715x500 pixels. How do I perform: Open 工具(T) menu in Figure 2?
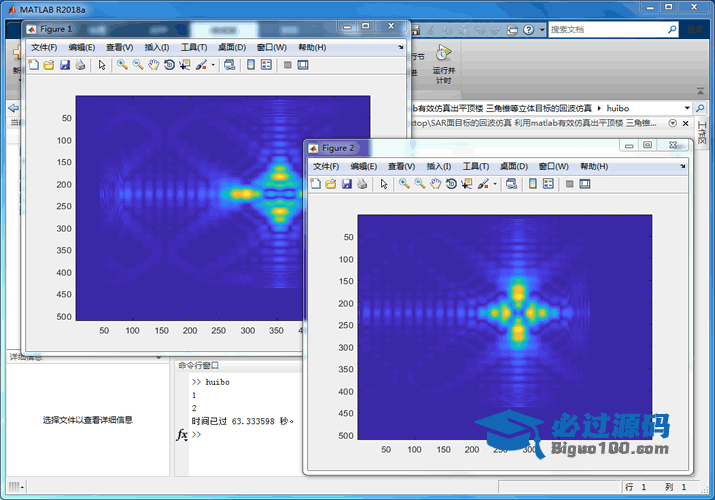(476, 166)
